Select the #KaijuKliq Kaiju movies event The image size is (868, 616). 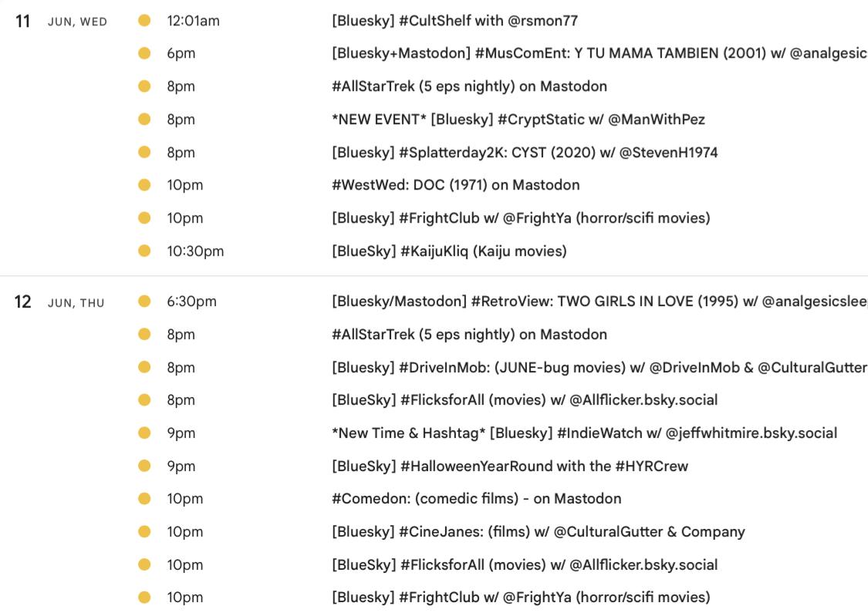[449, 251]
